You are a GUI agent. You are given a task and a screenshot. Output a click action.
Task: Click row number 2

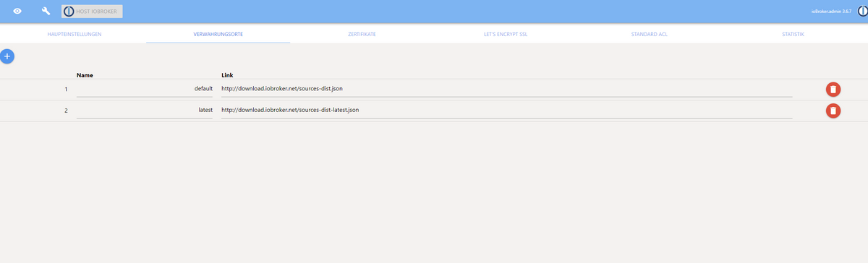click(x=66, y=111)
